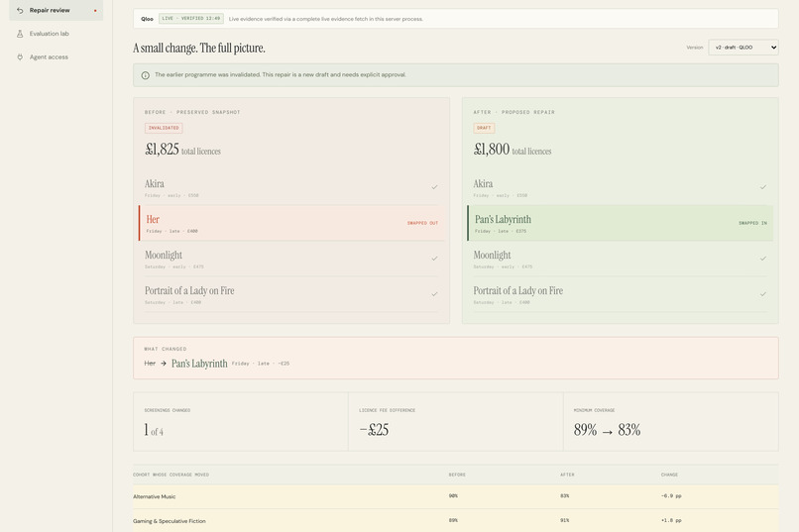Click the arrow icon in the What changed card
The height and width of the screenshot is (532, 799).
pos(163,363)
